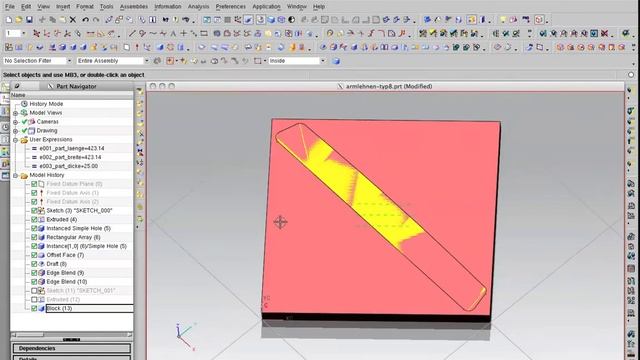
Task: Expand the Model Views node
Action: (x=16, y=113)
